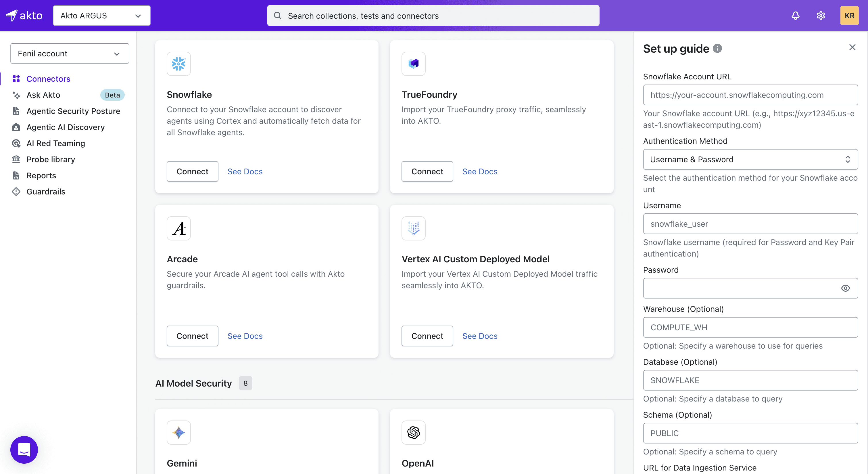Viewport: 868px width, 474px height.
Task: Click Connect button on Snowflake card
Action: pyautogui.click(x=192, y=171)
